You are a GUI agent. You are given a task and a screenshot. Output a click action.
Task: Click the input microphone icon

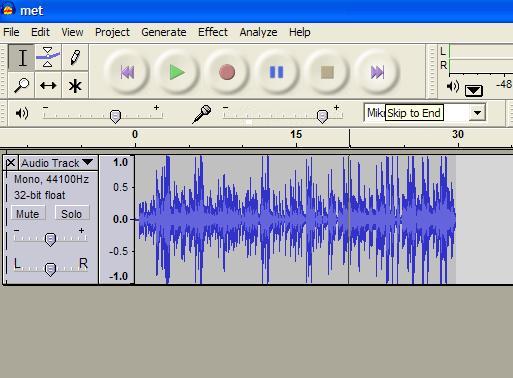coord(202,114)
